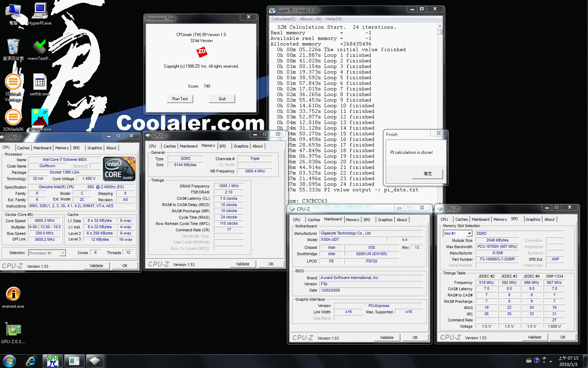The height and width of the screenshot is (368, 588).
Task: Click OK in SPD CPU-Z window
Action: (563, 337)
